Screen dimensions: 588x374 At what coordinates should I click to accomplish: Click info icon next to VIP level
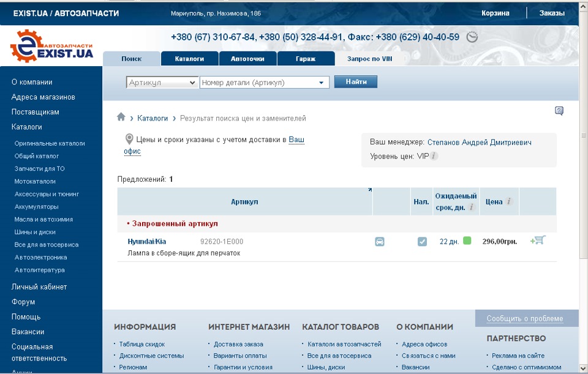pos(434,156)
